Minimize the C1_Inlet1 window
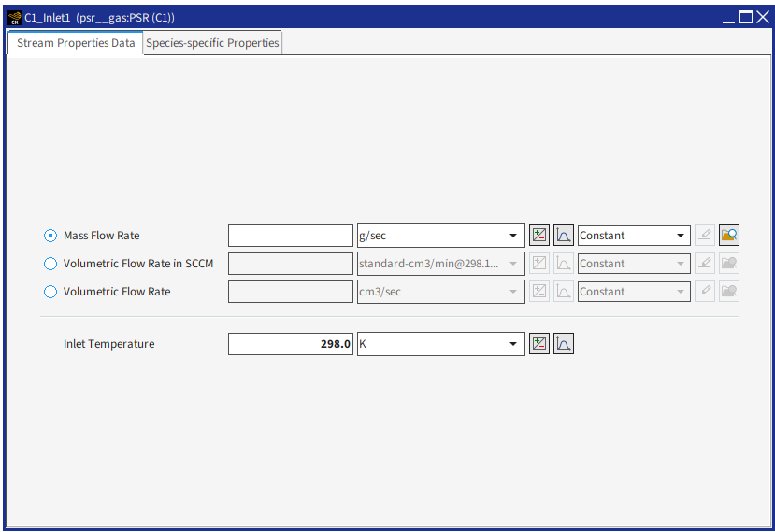Image resolution: width=775 pixels, height=532 pixels. pyautogui.click(x=728, y=18)
